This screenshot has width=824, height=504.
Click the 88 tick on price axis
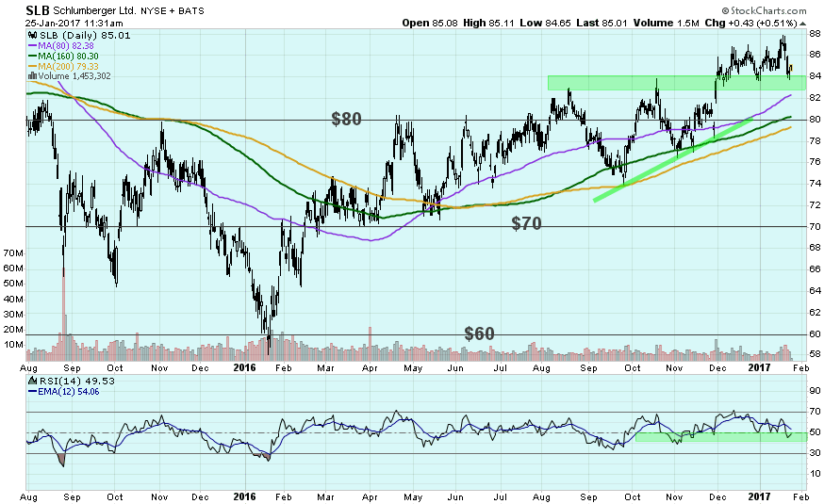click(815, 34)
